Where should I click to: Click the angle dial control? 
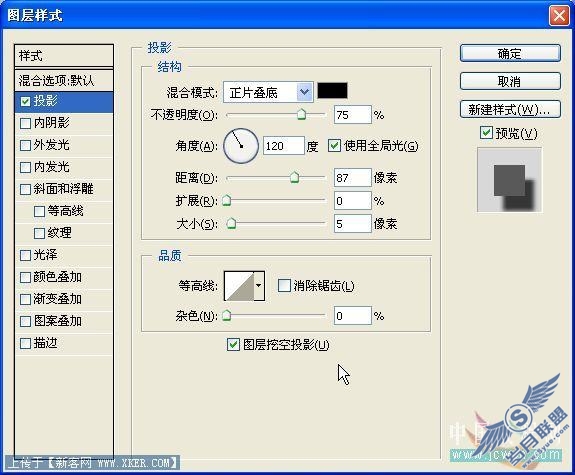(241, 146)
